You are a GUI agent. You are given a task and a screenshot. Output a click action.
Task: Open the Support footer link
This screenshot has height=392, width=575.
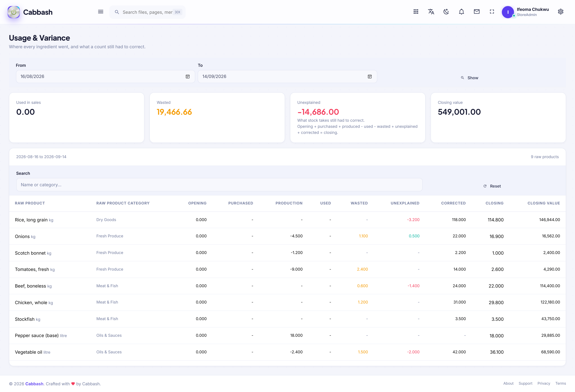coord(525,383)
